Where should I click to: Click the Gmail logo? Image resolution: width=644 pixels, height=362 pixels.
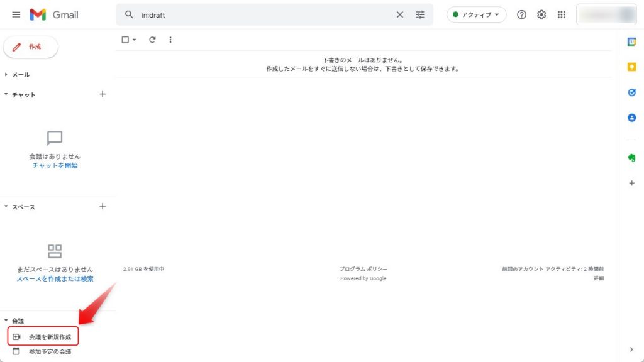tap(54, 15)
